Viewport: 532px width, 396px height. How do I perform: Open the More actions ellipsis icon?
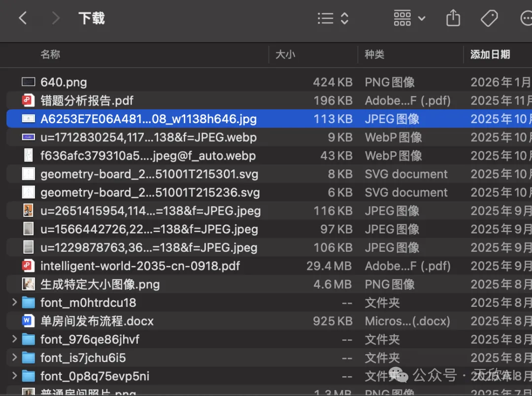pos(526,19)
